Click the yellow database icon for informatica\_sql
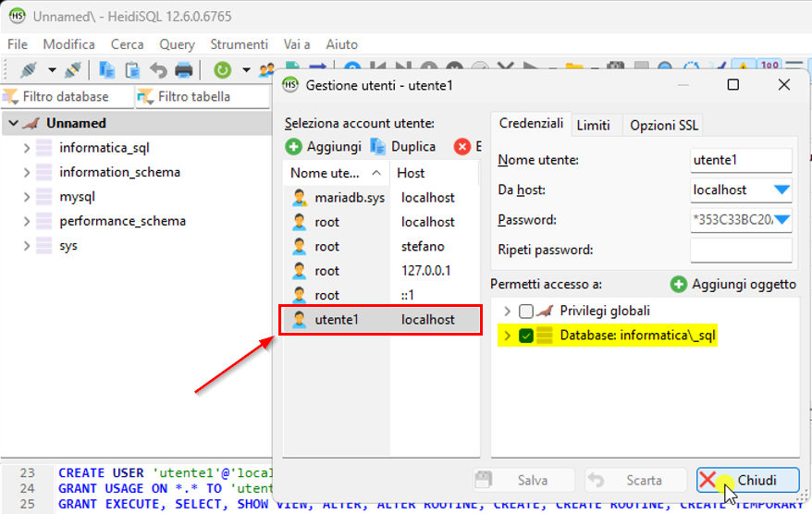812x514 pixels. point(545,336)
